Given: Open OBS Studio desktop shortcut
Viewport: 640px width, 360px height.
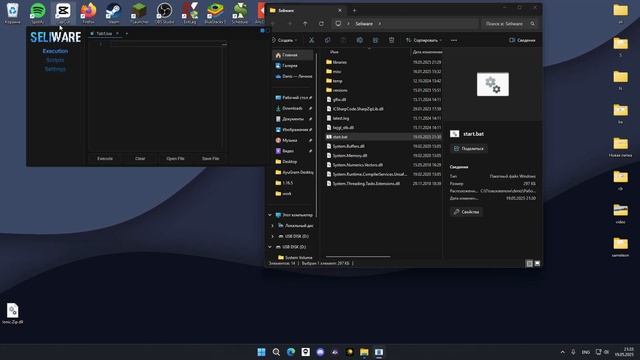Looking at the screenshot, I should [164, 12].
